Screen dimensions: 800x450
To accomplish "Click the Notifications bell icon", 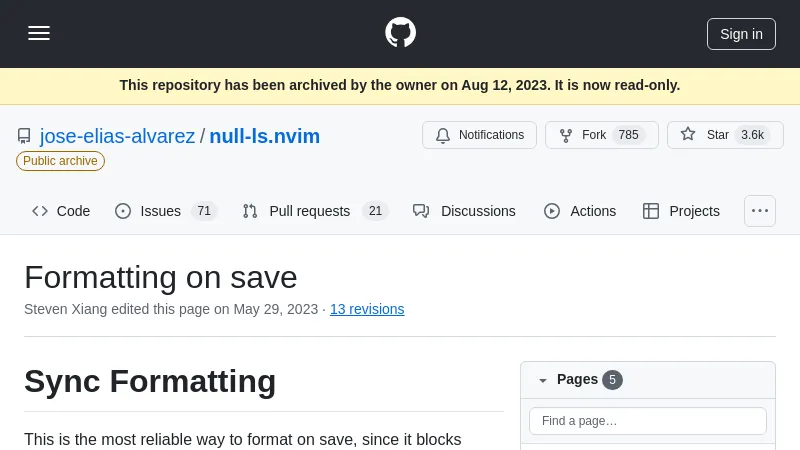I will pyautogui.click(x=443, y=135).
